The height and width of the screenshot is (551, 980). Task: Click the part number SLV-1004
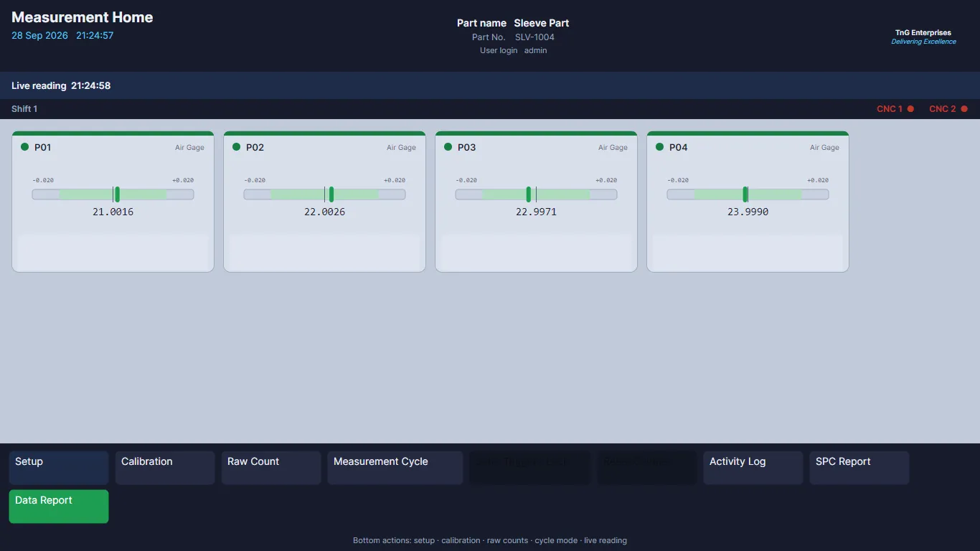coord(534,37)
